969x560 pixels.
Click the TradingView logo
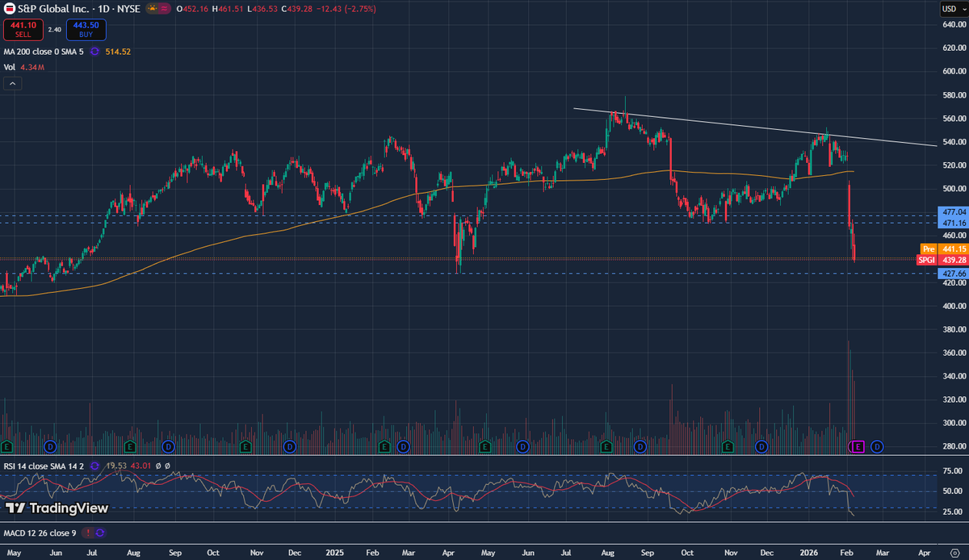tap(57, 508)
